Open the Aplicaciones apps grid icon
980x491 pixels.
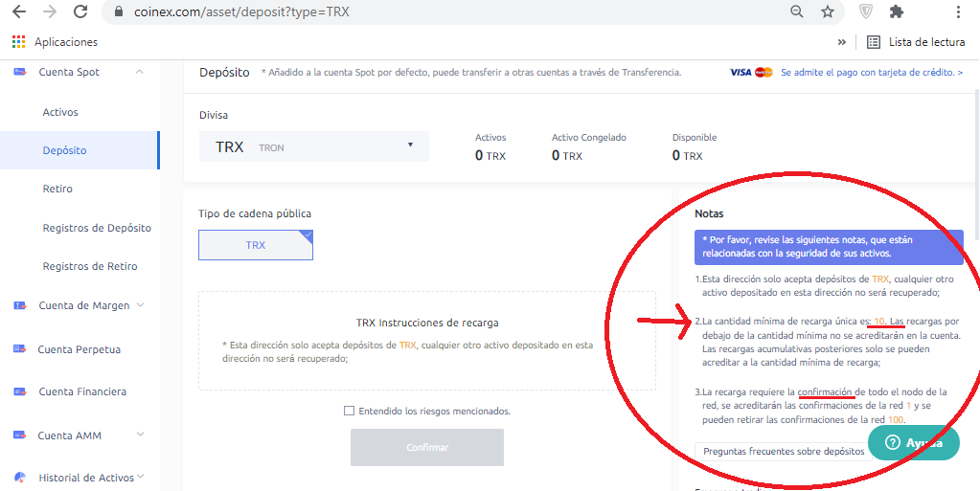coord(19,42)
